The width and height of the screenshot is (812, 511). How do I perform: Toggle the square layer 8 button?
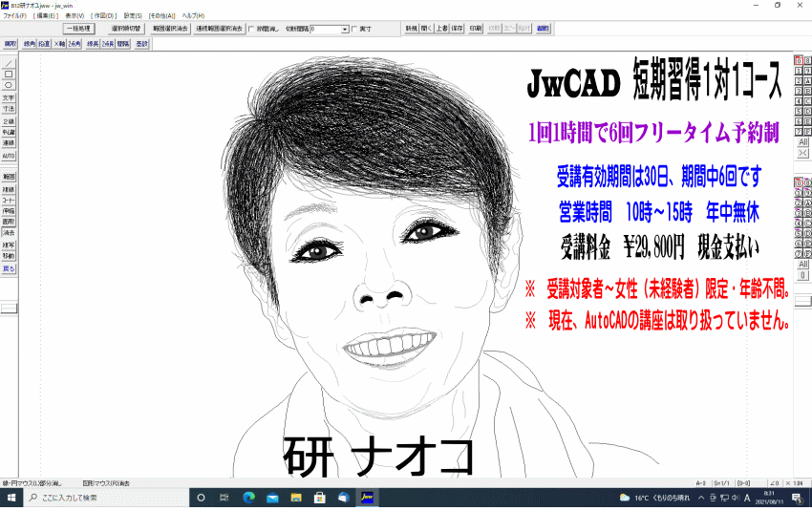click(807, 60)
